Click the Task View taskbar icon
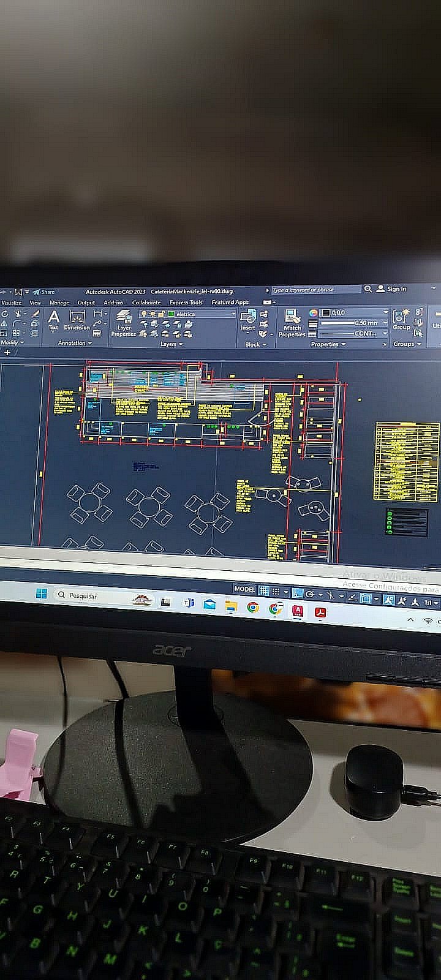Viewport: 441px width, 980px height. (165, 602)
